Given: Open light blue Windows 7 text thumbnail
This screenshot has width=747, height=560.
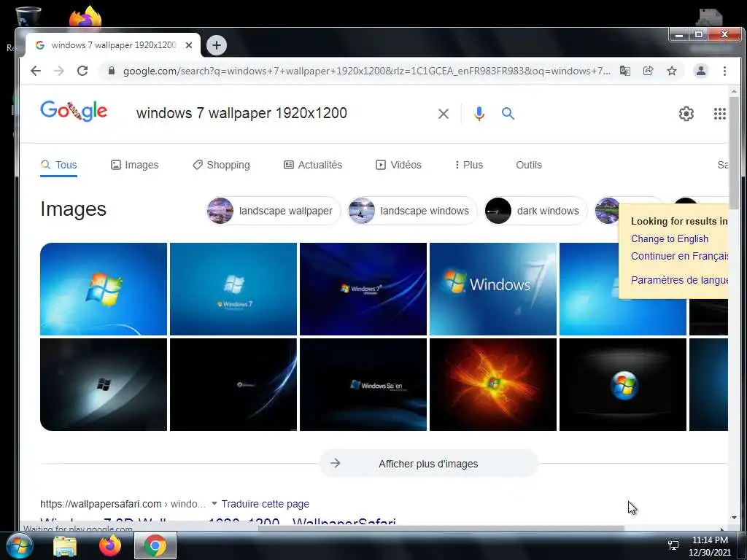Looking at the screenshot, I should coord(233,289).
